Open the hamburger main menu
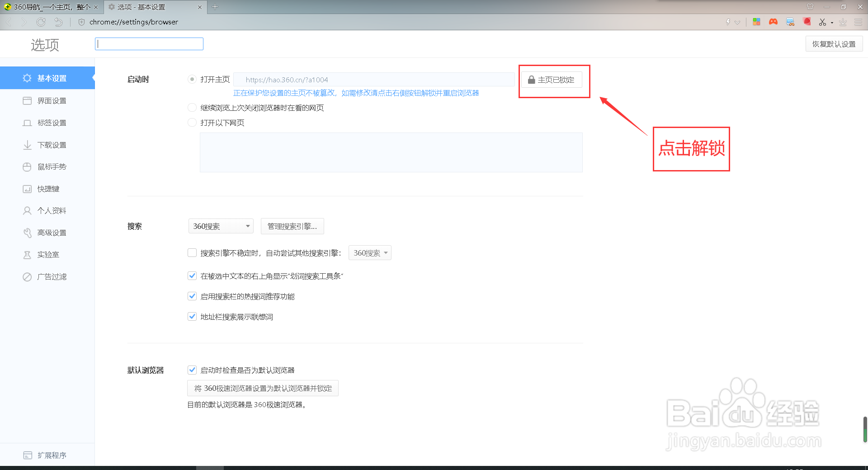 [x=858, y=22]
